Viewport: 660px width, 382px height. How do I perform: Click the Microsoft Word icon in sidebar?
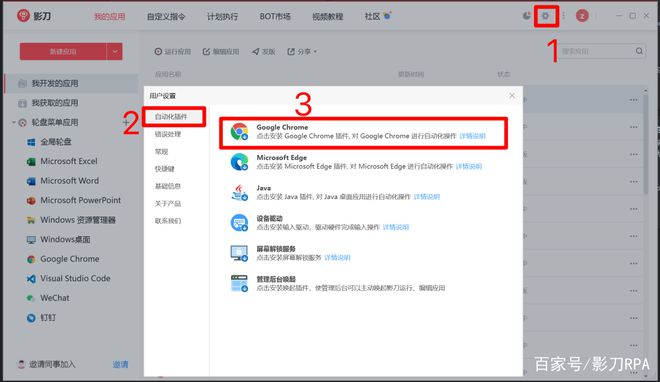click(31, 181)
